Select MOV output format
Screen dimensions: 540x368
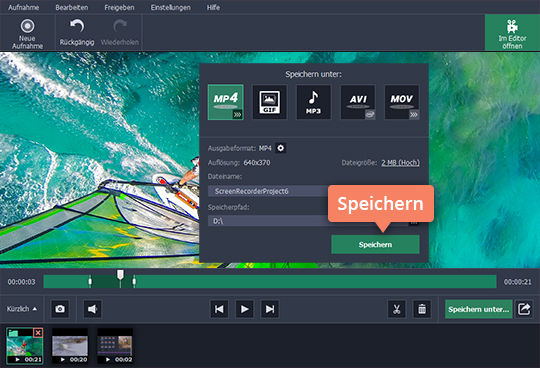[x=402, y=102]
